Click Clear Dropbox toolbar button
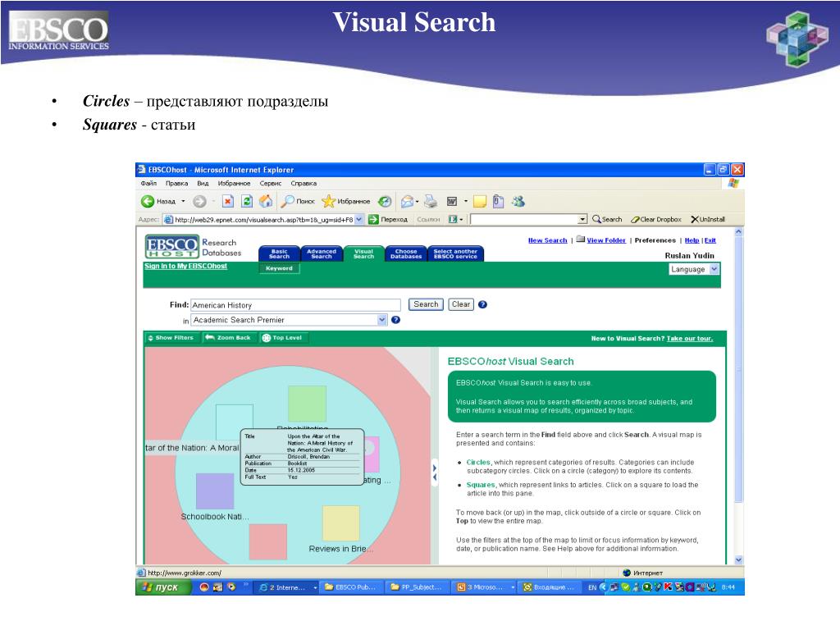 coord(656,219)
